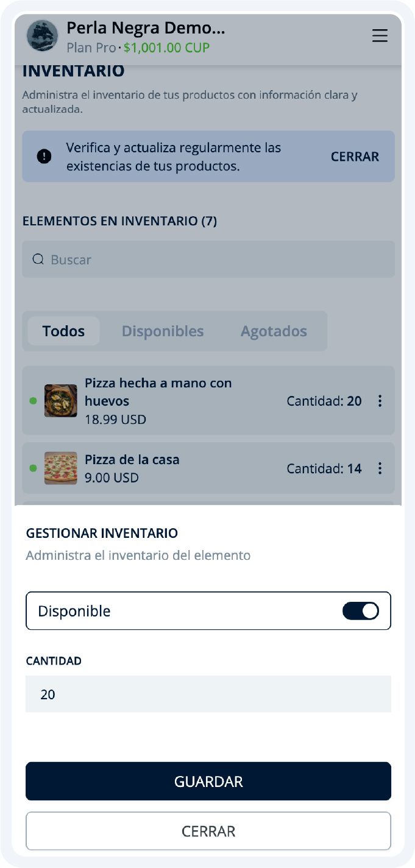Viewport: 415px width, 868px height.
Task: Open options menu for Pizza de la casa
Action: (380, 468)
